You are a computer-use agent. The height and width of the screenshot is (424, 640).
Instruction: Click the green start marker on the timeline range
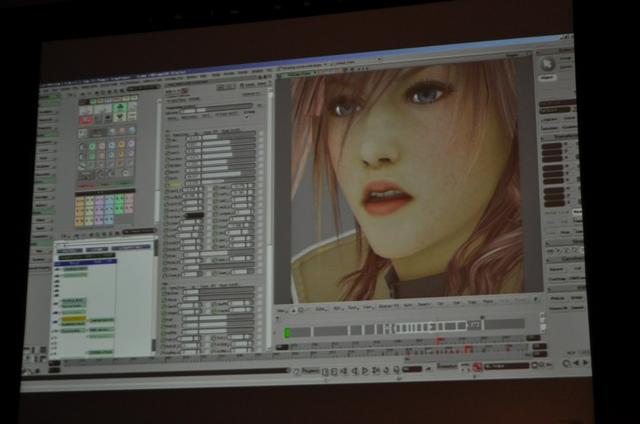(287, 333)
